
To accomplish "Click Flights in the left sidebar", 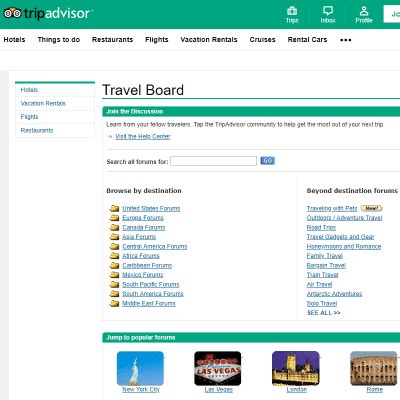I will coord(29,117).
